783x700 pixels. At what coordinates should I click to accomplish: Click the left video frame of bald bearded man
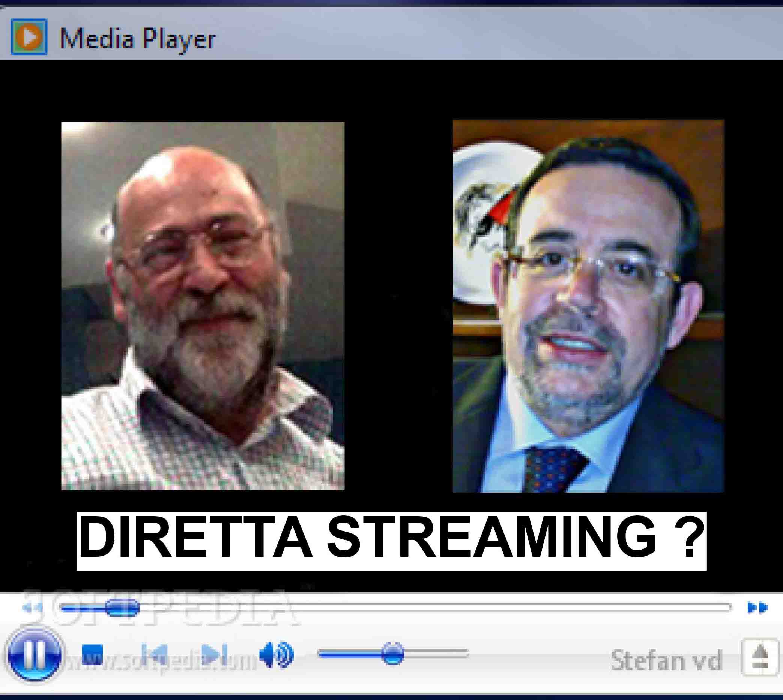(203, 306)
